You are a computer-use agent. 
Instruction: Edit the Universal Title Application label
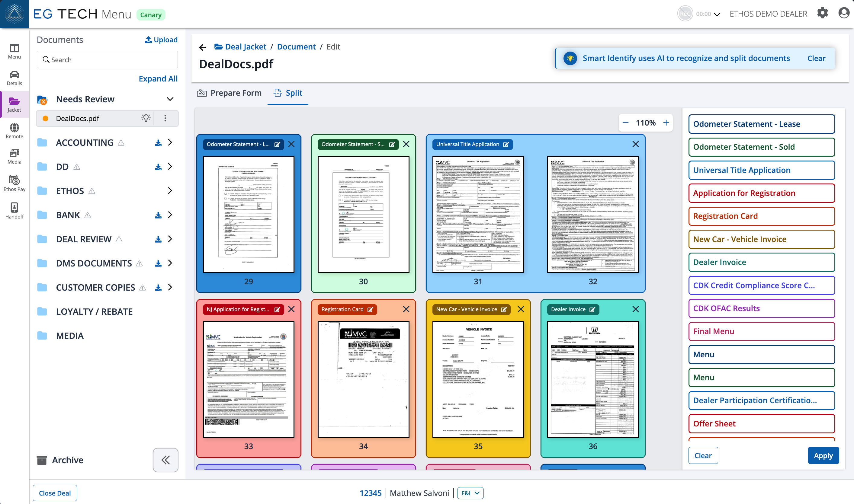[x=506, y=144]
